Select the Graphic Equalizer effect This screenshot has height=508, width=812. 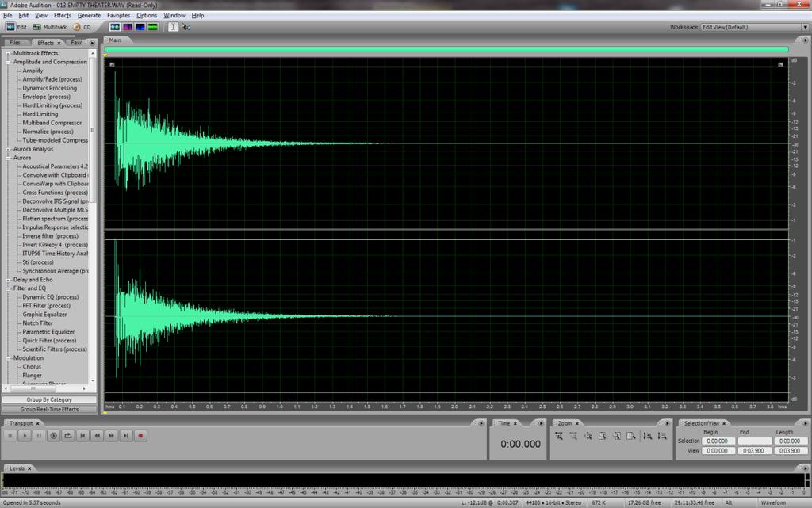coord(44,315)
